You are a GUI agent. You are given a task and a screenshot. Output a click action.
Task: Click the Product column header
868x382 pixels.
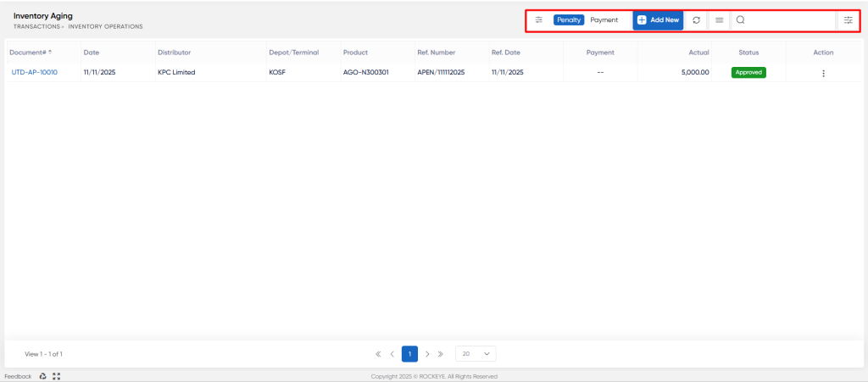(x=355, y=53)
